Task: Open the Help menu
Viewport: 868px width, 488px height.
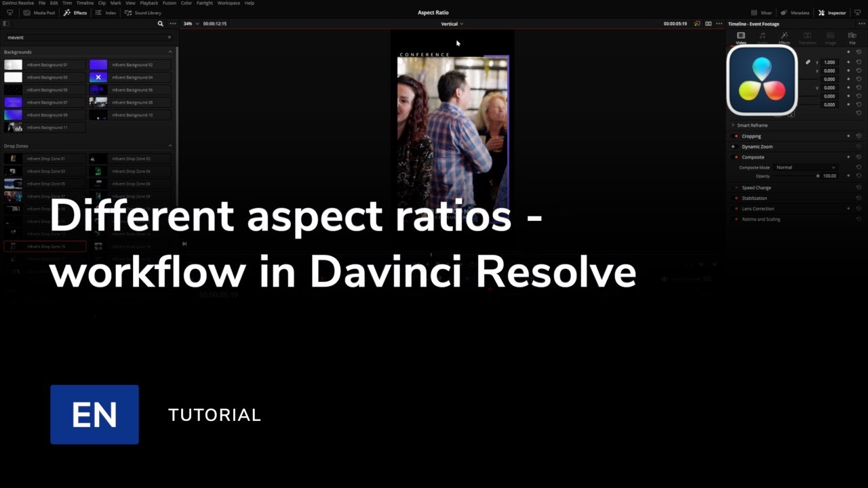Action: [250, 3]
